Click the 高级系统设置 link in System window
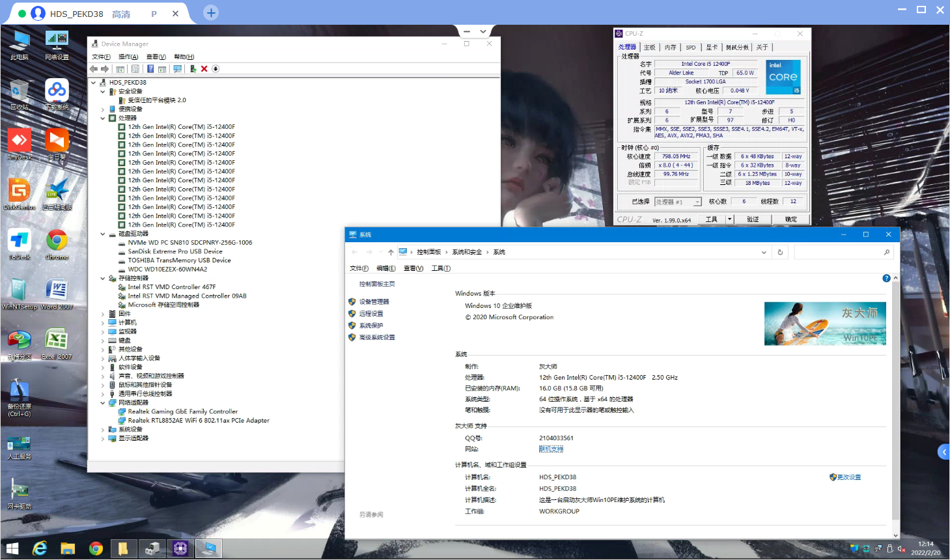 (377, 337)
